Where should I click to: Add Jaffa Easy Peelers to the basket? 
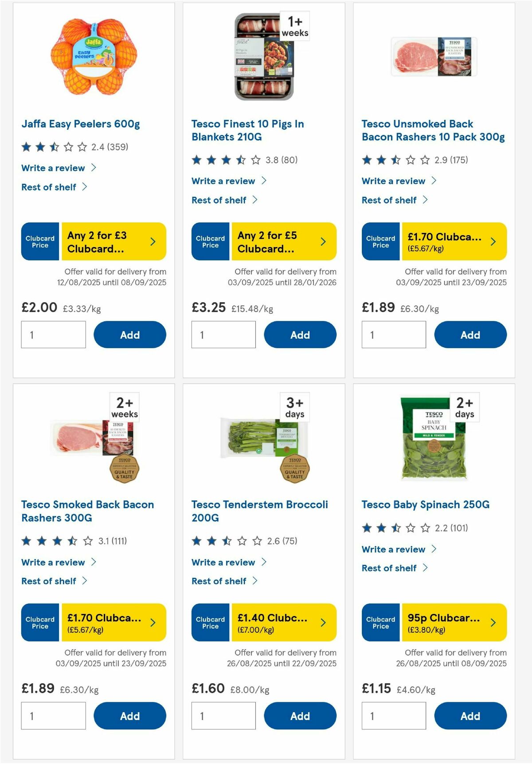(129, 335)
